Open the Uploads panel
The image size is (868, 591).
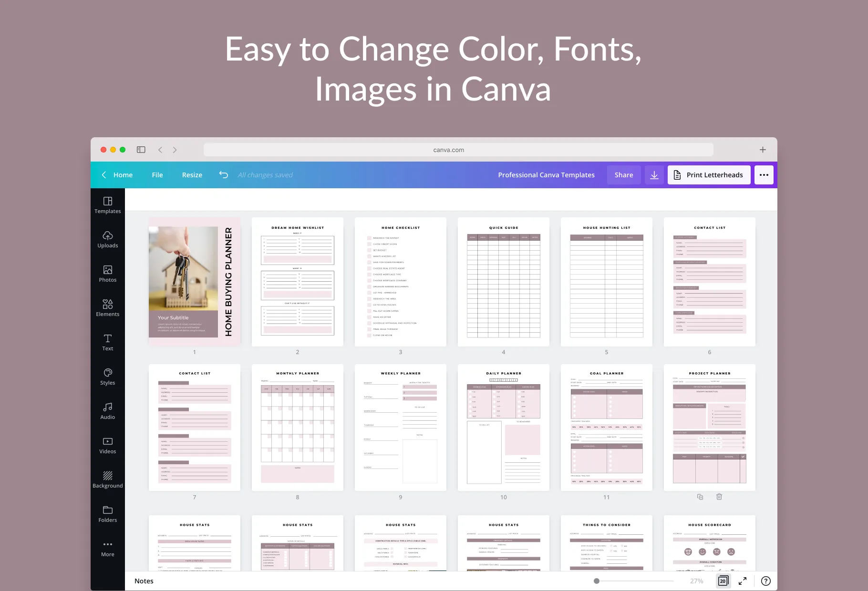coord(108,240)
